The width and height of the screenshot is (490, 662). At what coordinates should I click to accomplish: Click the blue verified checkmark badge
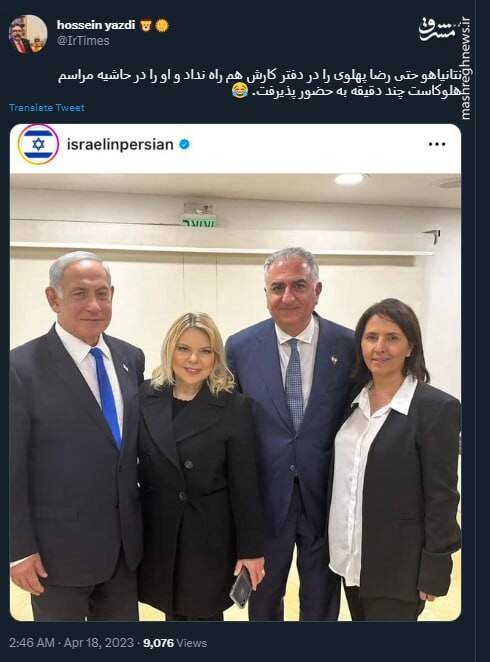coord(184,144)
